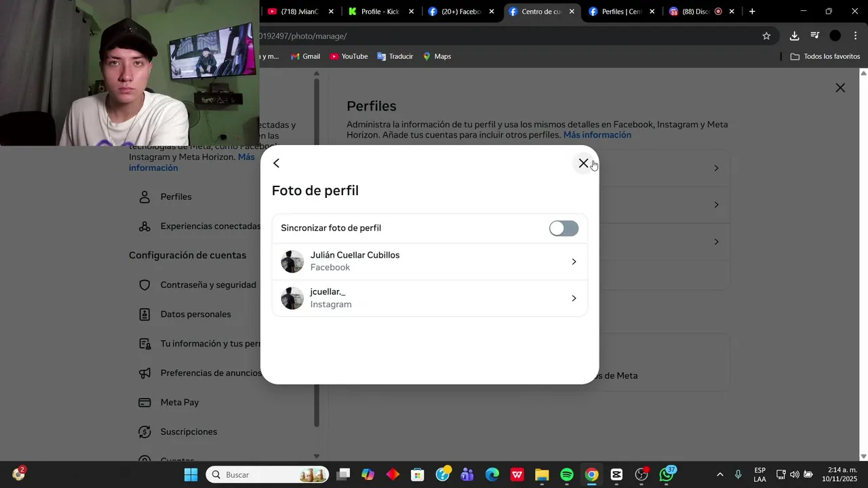Open Microsoft Edge from taskbar
Screen dimensions: 868x488
click(492, 474)
